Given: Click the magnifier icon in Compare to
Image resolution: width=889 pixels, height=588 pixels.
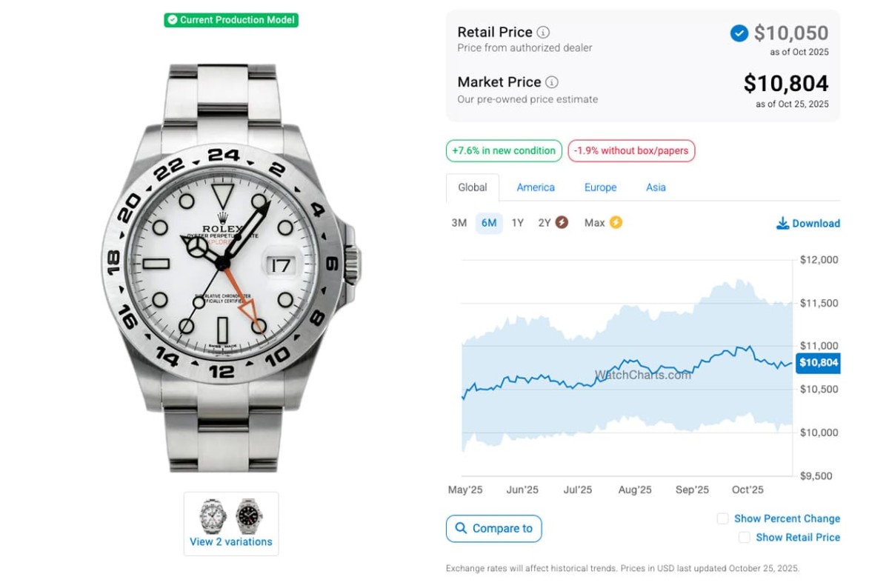Looking at the screenshot, I should 461,528.
